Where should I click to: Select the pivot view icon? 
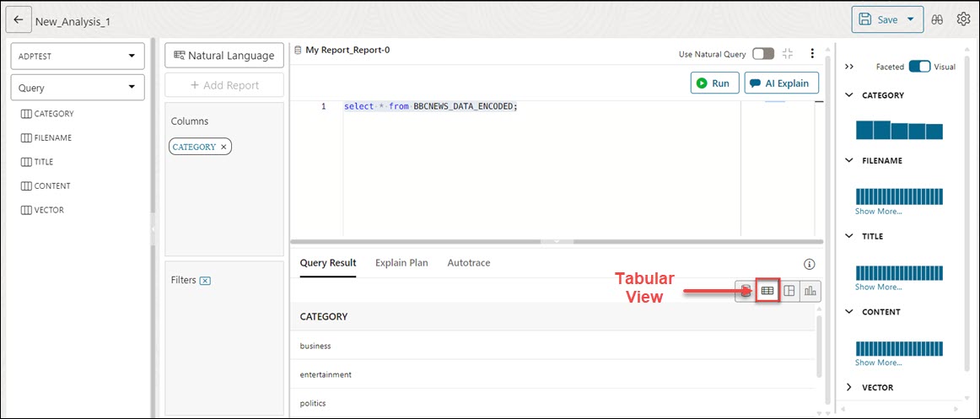click(x=789, y=291)
